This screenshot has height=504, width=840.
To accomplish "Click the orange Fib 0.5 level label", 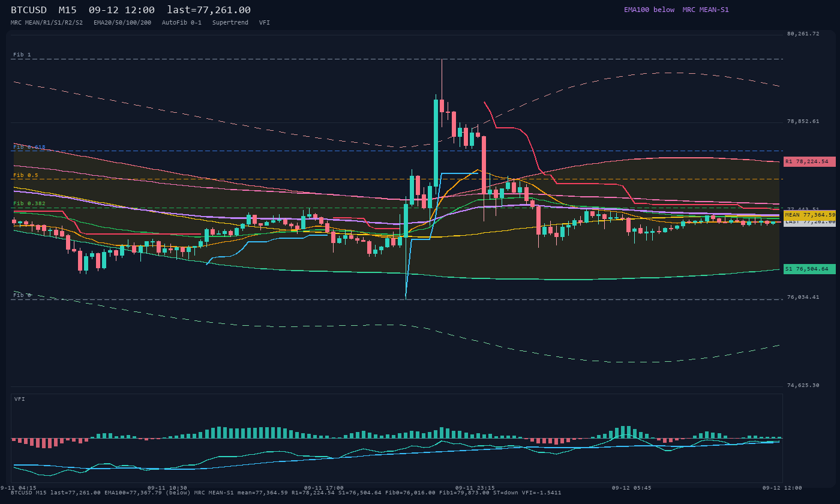I will pyautogui.click(x=26, y=175).
